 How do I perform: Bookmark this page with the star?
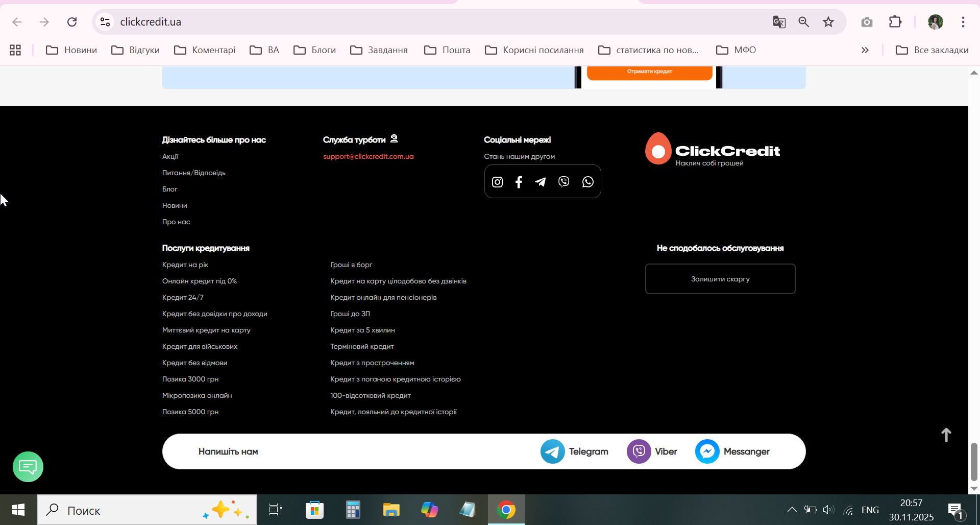point(828,22)
